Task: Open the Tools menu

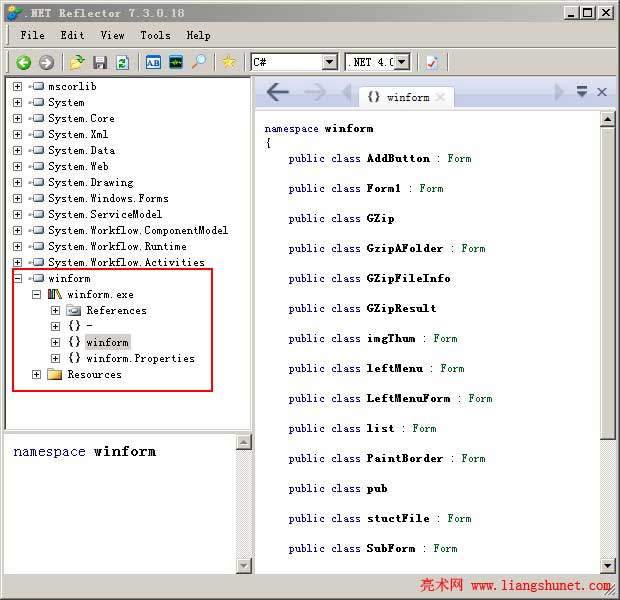Action: [x=155, y=35]
